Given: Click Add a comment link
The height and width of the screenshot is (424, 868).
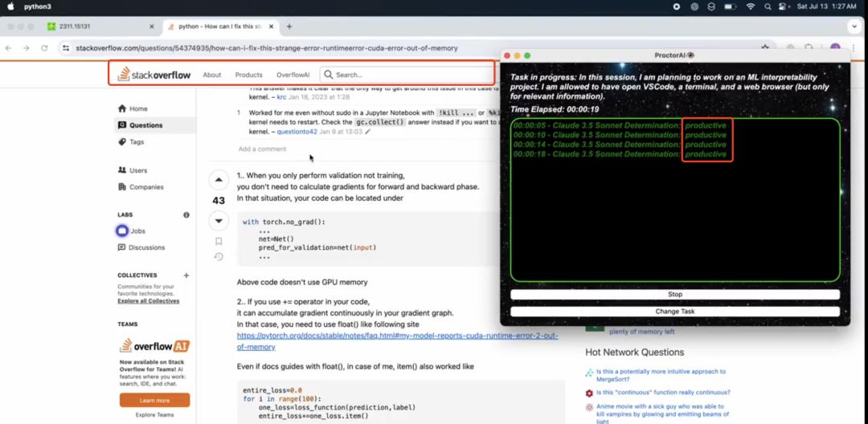Looking at the screenshot, I should (262, 149).
